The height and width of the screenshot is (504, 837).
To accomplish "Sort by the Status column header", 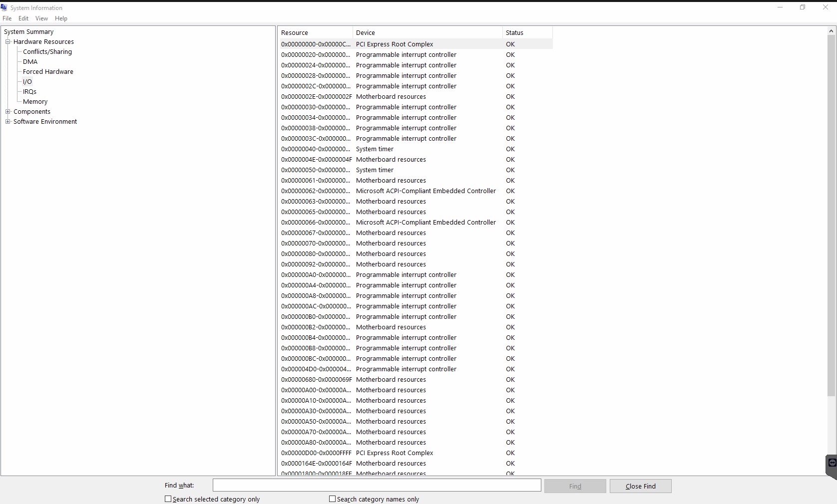I will pyautogui.click(x=527, y=32).
